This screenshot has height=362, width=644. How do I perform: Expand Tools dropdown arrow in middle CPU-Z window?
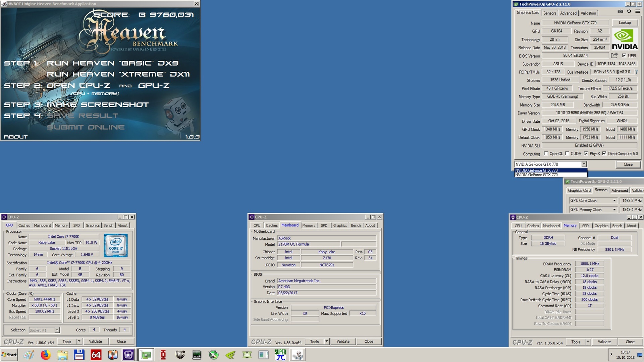pyautogui.click(x=327, y=341)
